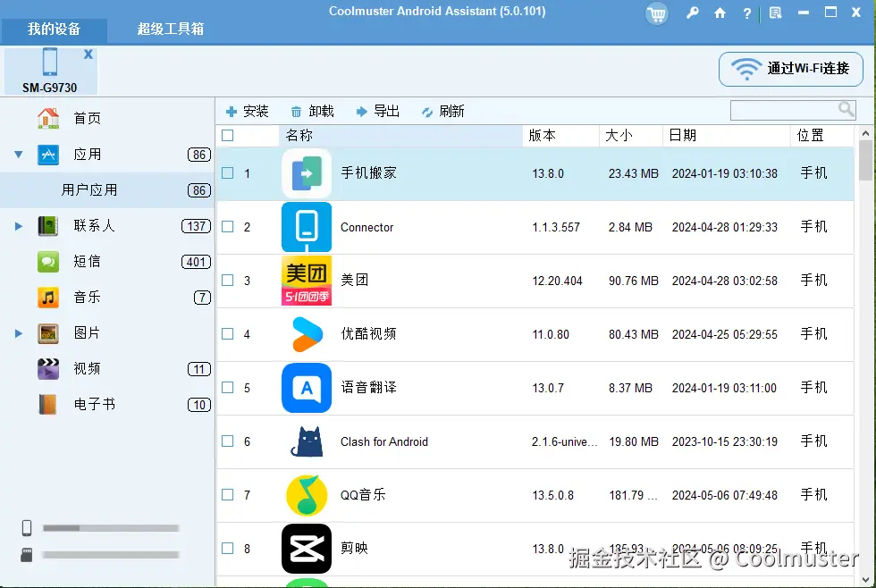The image size is (876, 588).
Task: Expand the 联系人 tree arrow
Action: tap(19, 226)
